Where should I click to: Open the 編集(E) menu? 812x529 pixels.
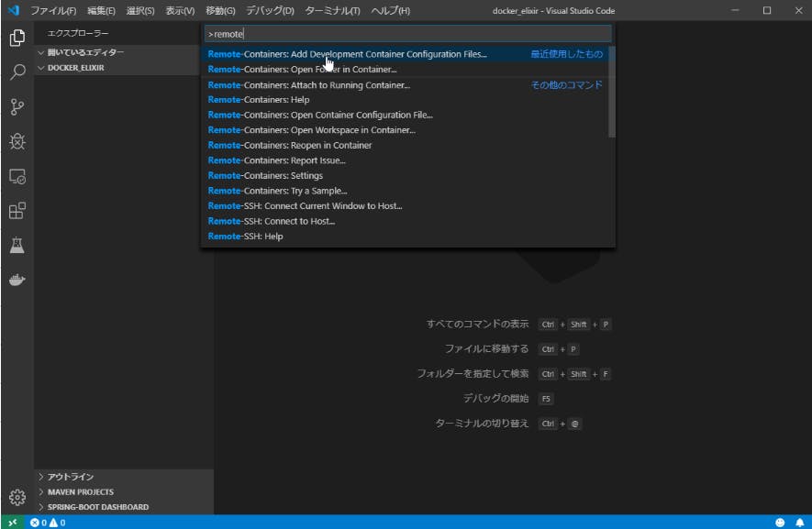point(101,10)
